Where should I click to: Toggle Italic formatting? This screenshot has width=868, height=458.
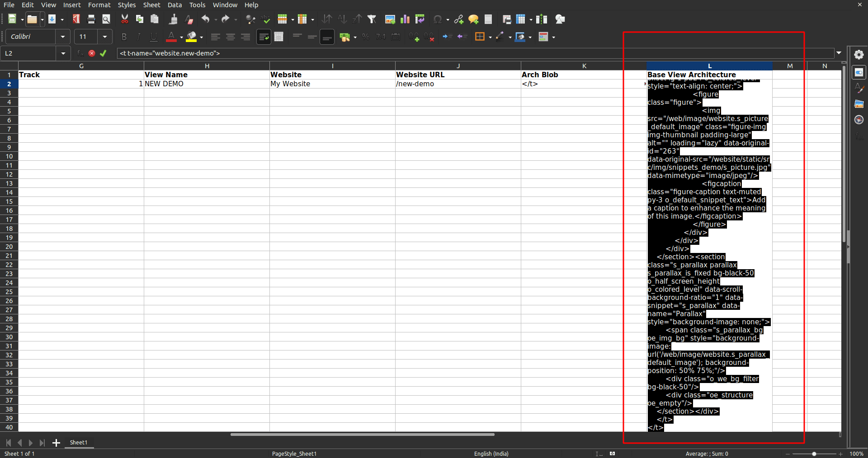coord(139,37)
